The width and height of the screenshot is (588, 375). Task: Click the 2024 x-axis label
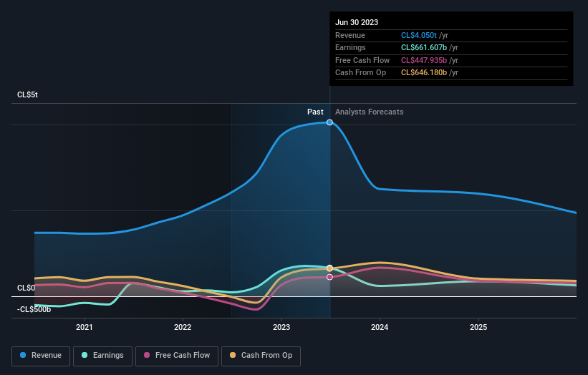(x=380, y=327)
